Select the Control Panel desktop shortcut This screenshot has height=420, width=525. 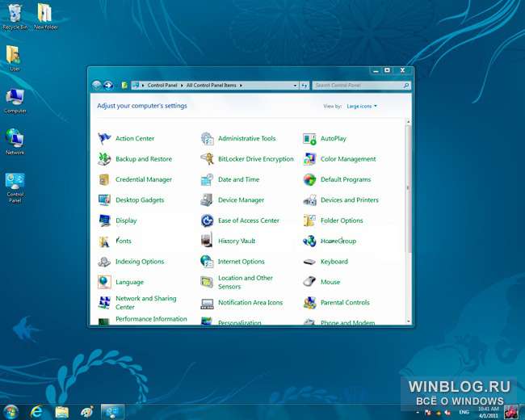pos(15,188)
